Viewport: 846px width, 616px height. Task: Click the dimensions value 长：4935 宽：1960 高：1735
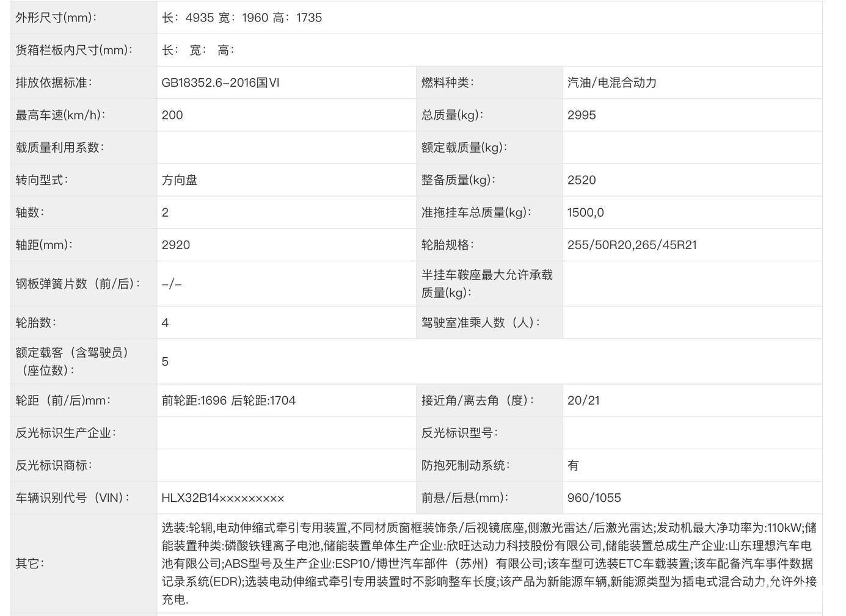(x=241, y=18)
